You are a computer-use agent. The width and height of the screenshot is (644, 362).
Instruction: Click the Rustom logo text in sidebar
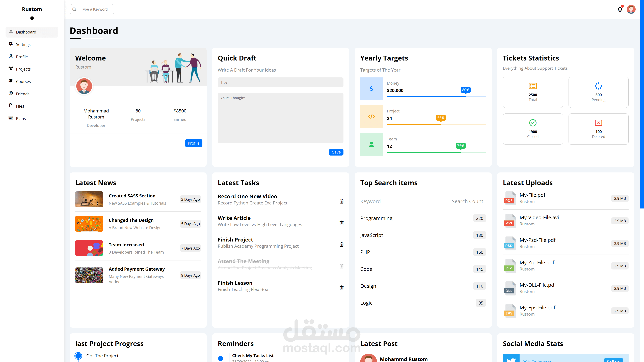pyautogui.click(x=32, y=9)
